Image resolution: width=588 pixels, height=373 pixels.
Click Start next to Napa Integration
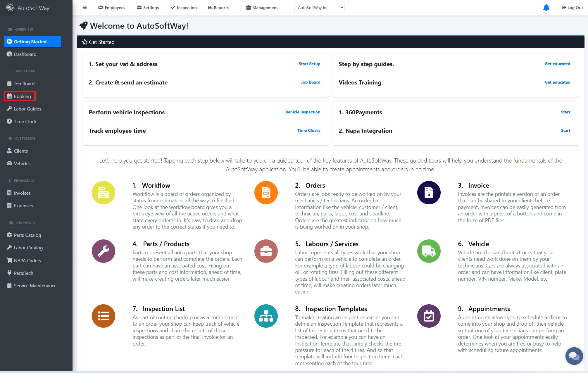click(565, 130)
